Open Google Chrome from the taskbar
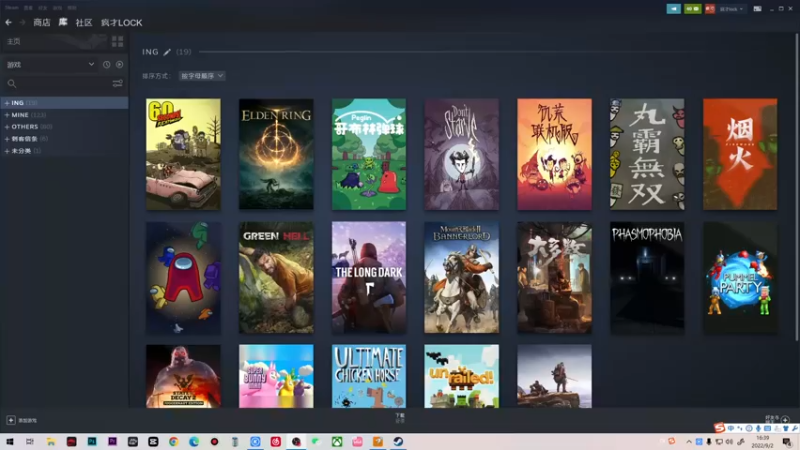The image size is (800, 450). click(x=173, y=442)
